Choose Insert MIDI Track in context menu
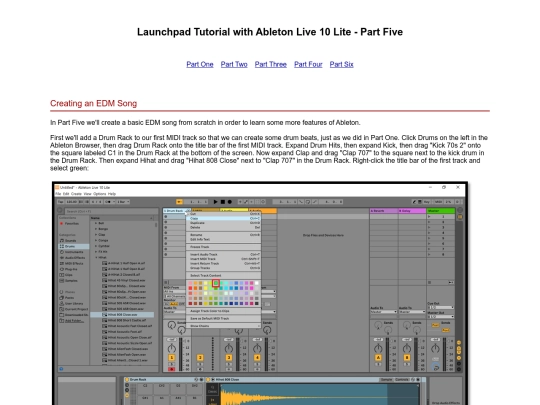Image resolution: width=540 pixels, height=405 pixels. 224,259
